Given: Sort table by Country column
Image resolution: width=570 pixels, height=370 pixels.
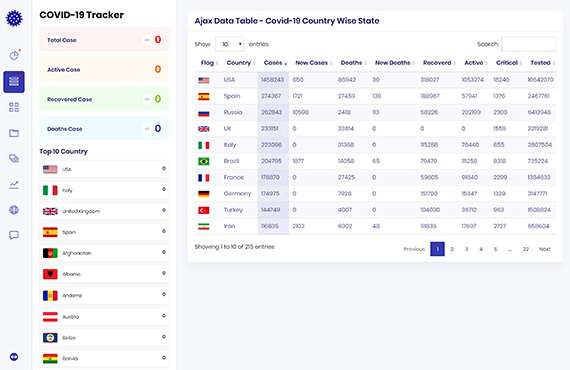Looking at the screenshot, I should [x=240, y=63].
